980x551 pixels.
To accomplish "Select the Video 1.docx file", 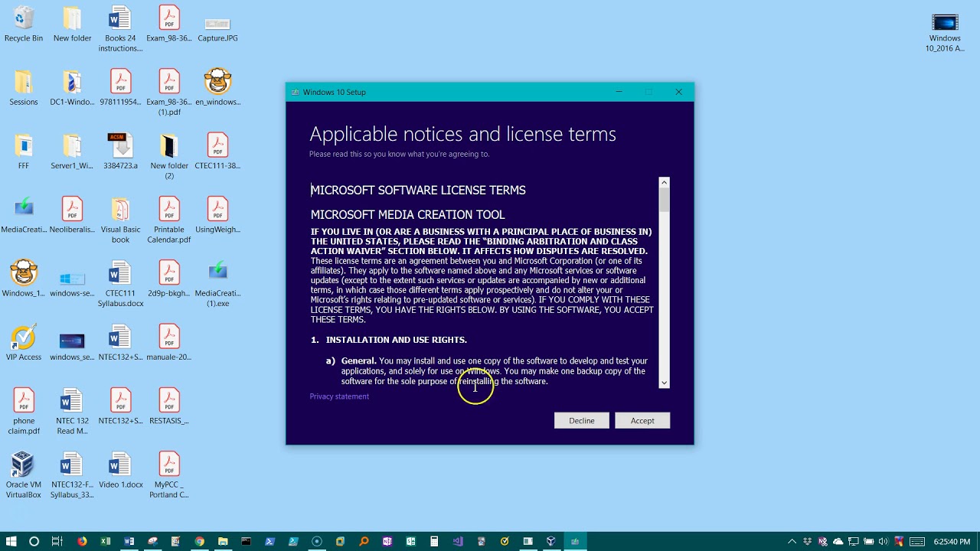I will [x=120, y=470].
